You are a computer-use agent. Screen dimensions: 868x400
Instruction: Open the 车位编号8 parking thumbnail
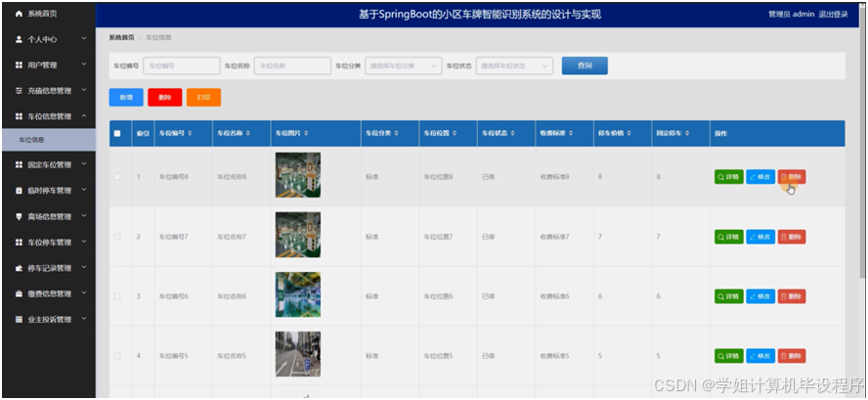pyautogui.click(x=298, y=175)
